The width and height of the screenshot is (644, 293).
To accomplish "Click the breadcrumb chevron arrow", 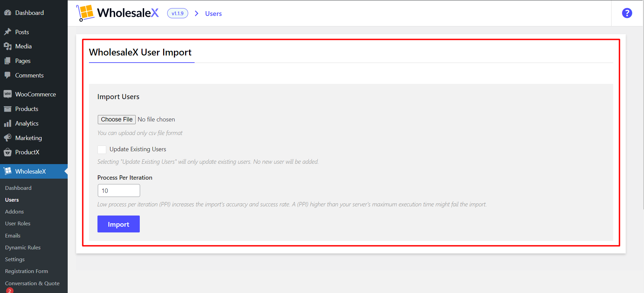I will 197,13.
